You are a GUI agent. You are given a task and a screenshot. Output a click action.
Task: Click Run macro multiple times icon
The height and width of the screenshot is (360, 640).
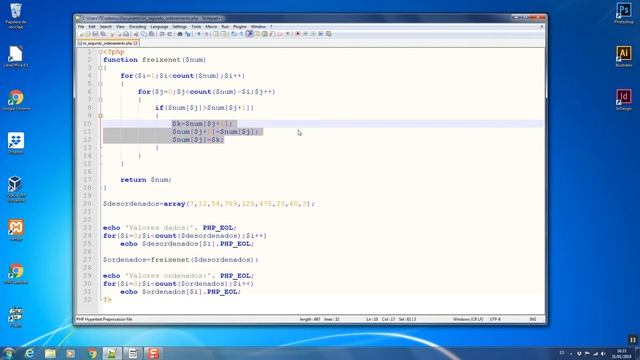320,34
